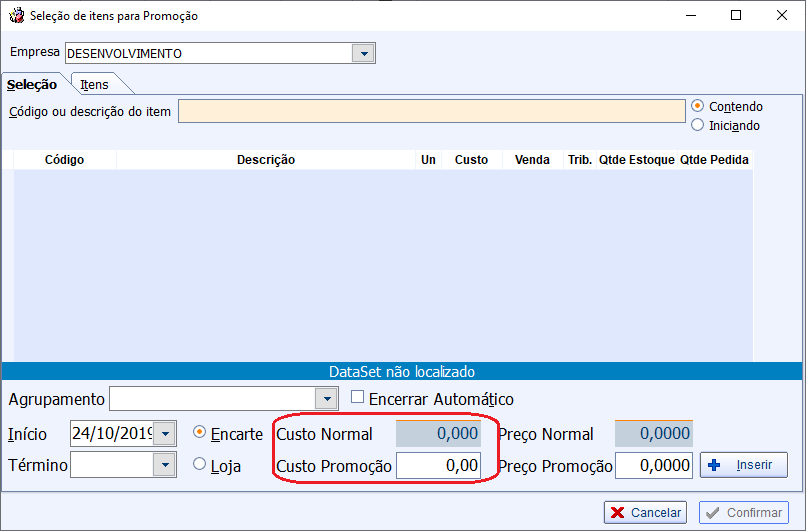Select the Contendo radio button
The width and height of the screenshot is (806, 531).
coord(698,106)
